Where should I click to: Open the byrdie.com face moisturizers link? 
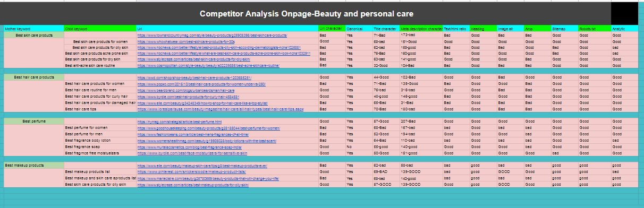pyautogui.click(x=192, y=153)
